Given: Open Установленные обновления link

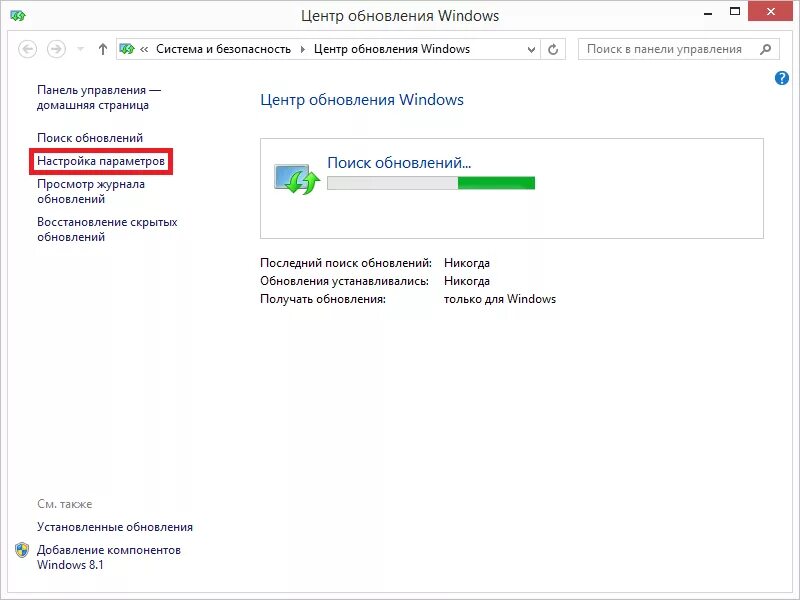Looking at the screenshot, I should [115, 527].
